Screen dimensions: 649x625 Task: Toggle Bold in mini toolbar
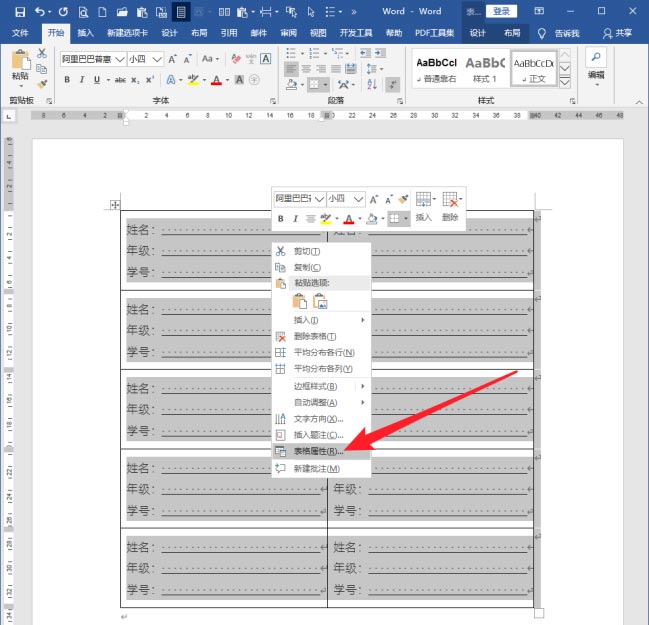pos(281,219)
